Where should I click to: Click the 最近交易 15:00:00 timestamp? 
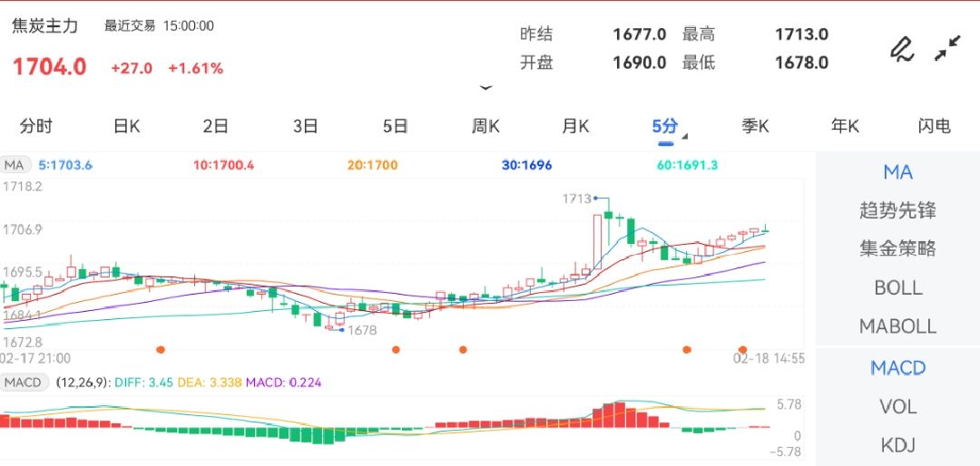pos(160,26)
